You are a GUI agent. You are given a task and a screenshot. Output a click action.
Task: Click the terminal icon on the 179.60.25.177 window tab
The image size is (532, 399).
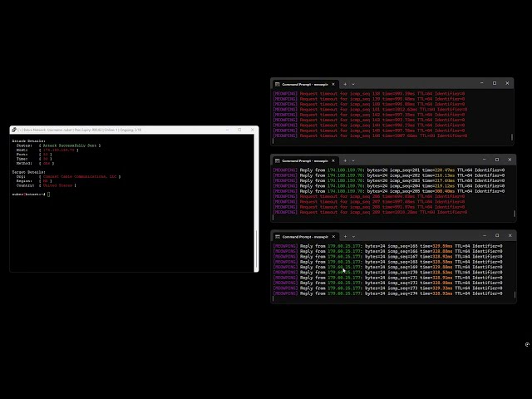(278, 236)
